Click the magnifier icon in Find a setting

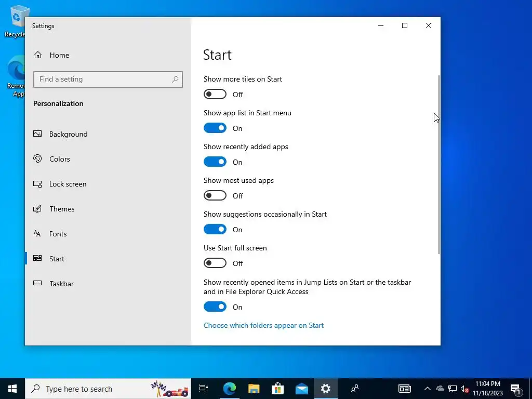point(175,79)
